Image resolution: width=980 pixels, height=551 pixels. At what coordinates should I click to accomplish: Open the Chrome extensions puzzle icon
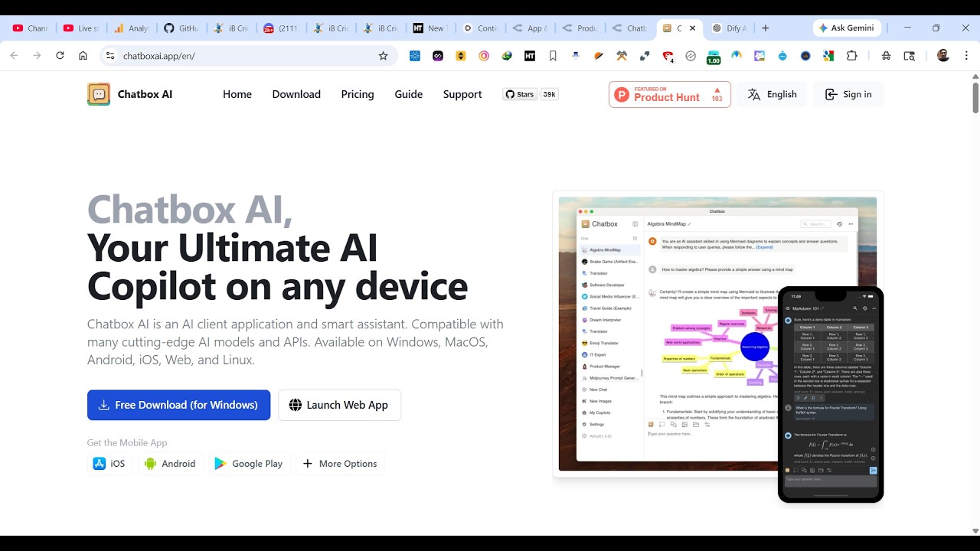(x=852, y=56)
